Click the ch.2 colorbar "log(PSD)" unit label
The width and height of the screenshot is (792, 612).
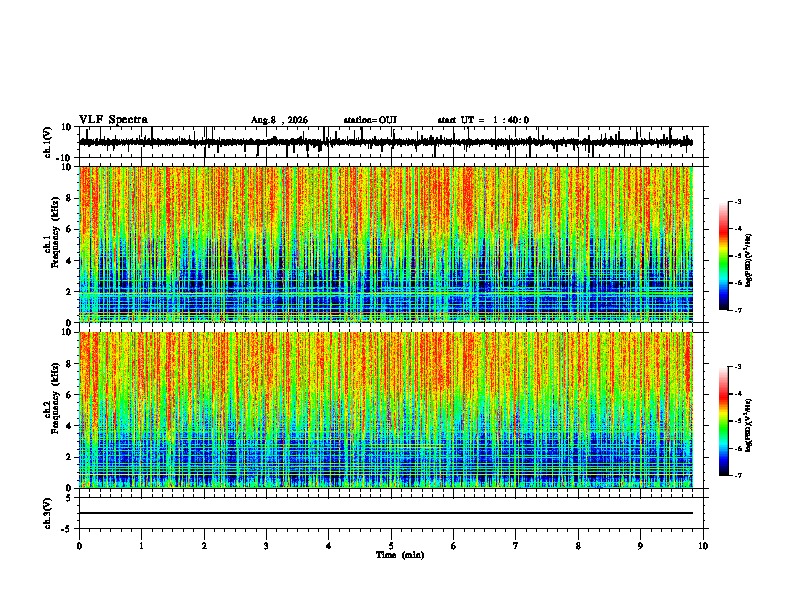pos(748,425)
